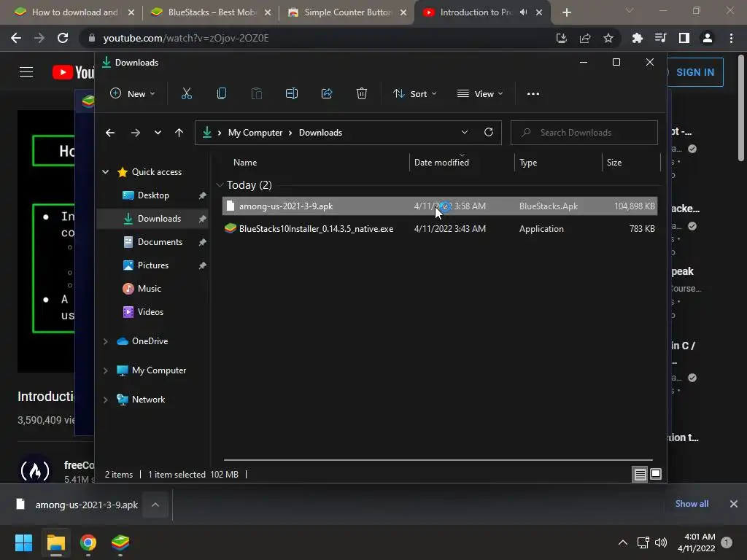Show hidden system tray icons
Screen dimensions: 747x560
[x=623, y=542]
